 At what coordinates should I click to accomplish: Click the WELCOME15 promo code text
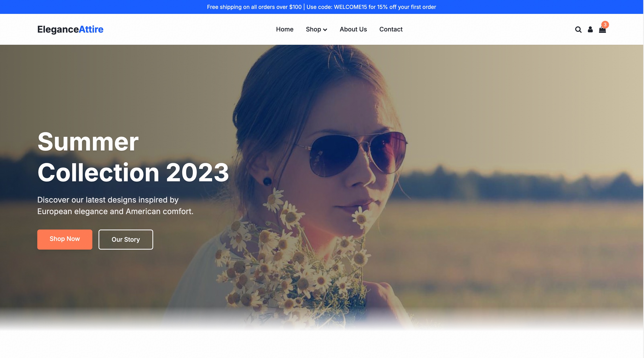351,7
